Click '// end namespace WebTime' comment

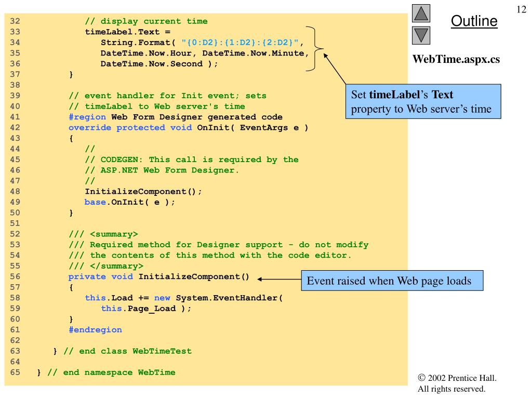tap(111, 373)
